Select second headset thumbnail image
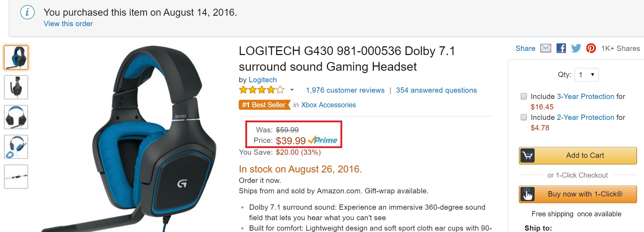 coord(16,87)
